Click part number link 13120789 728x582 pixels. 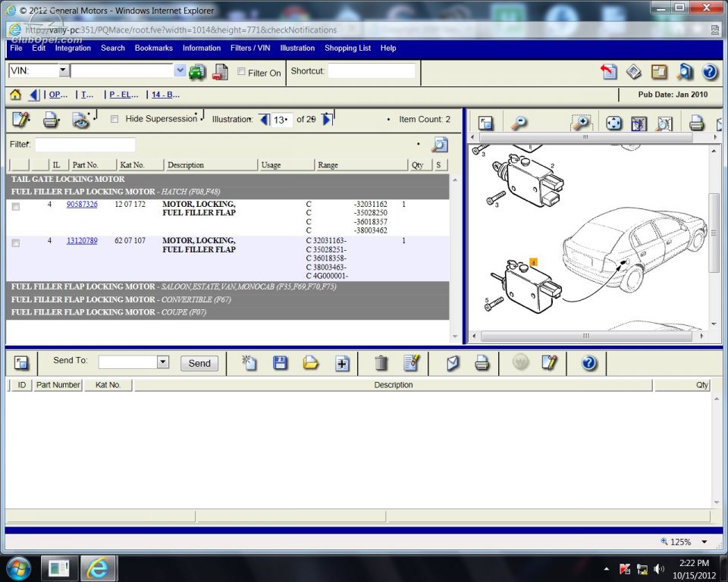point(82,240)
